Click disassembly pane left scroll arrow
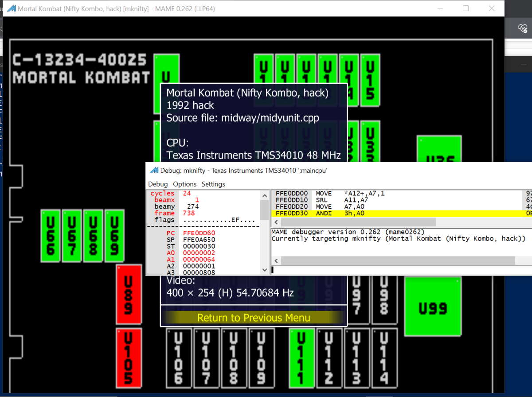532x397 pixels. click(276, 222)
